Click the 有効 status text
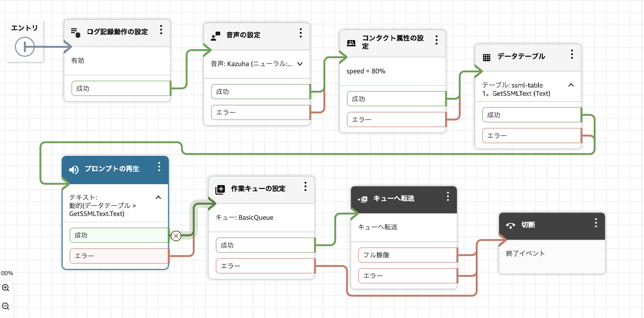The width and height of the screenshot is (644, 318). click(78, 60)
